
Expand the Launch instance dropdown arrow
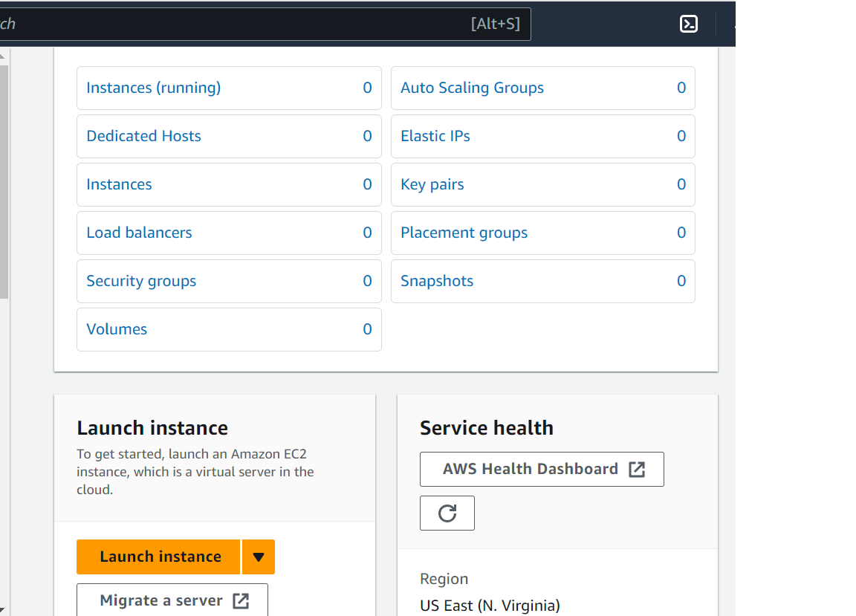(x=259, y=557)
